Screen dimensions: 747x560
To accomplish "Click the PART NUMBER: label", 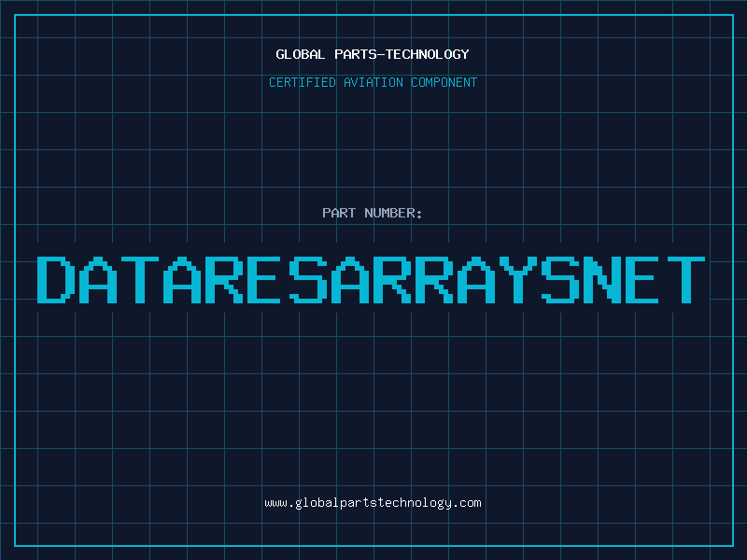I will click(373, 213).
